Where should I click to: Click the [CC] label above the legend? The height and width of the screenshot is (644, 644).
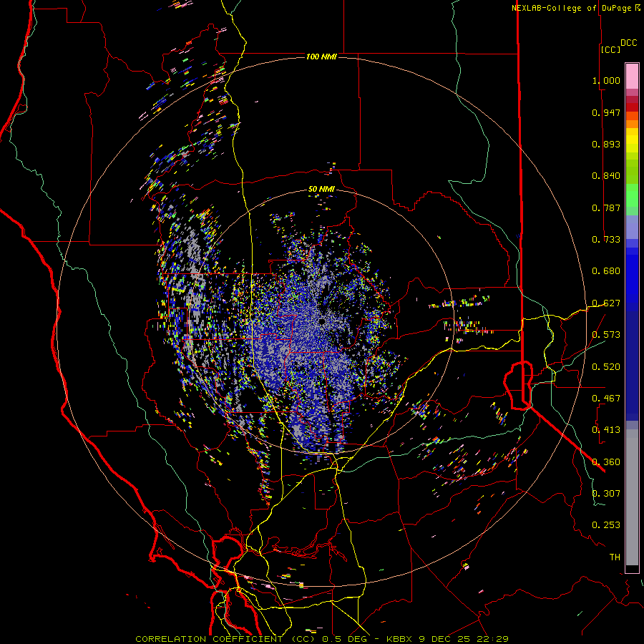click(610, 49)
